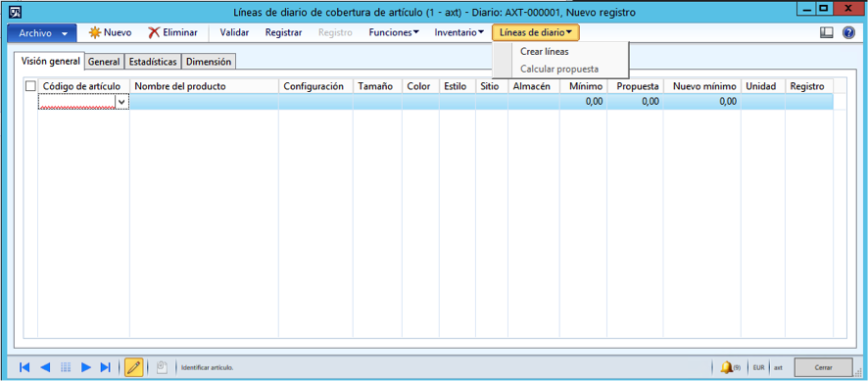Click the grid view icon in navigation bar
This screenshot has width=868, height=381.
point(66,367)
